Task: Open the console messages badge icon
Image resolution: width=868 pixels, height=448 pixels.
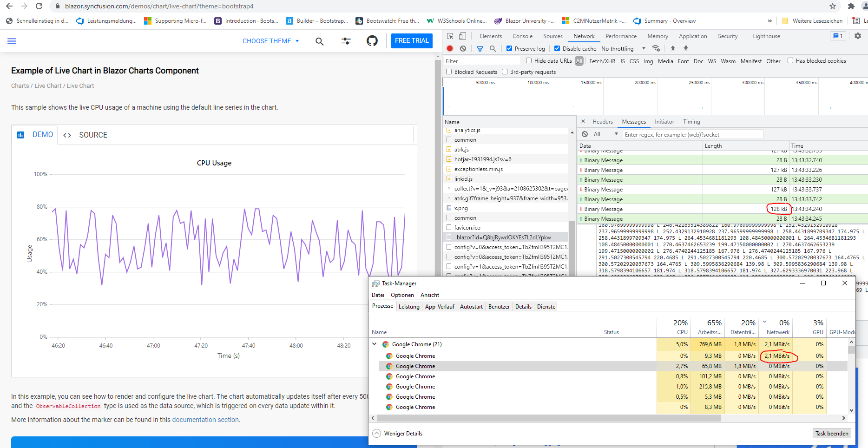Action: coord(838,36)
